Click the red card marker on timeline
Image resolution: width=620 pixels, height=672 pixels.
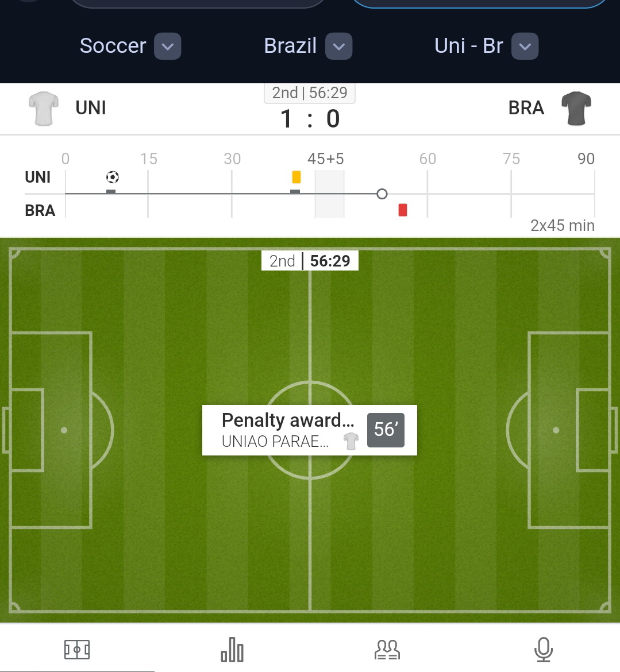[403, 210]
